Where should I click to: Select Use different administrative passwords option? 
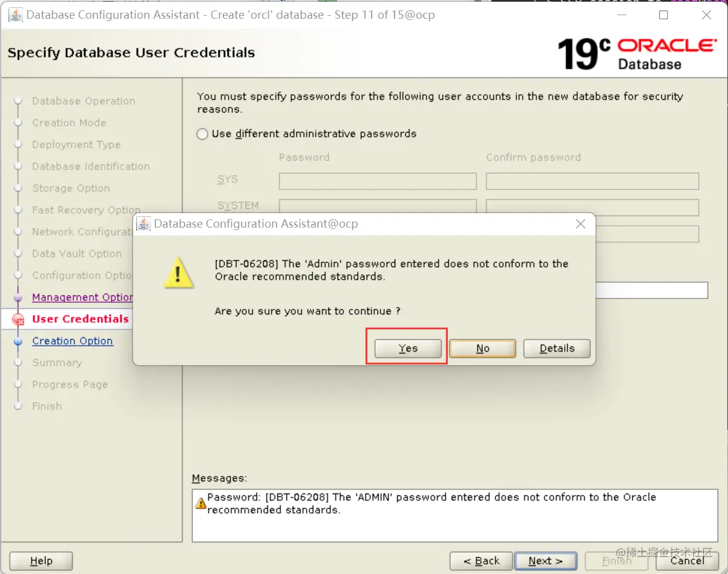click(307, 134)
